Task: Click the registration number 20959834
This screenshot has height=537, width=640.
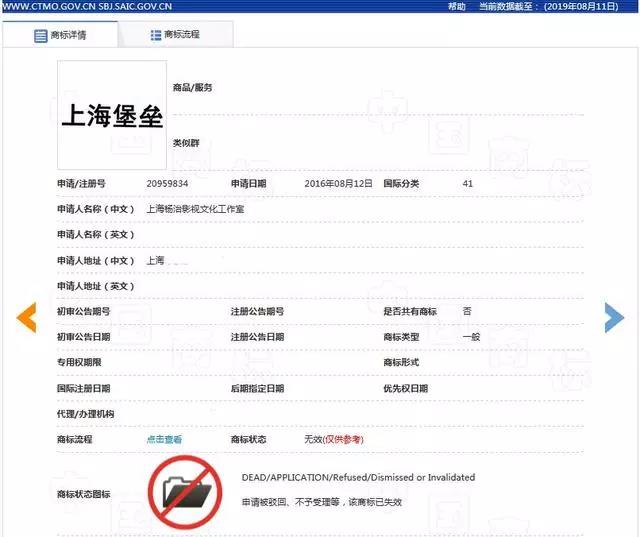Action: (167, 184)
